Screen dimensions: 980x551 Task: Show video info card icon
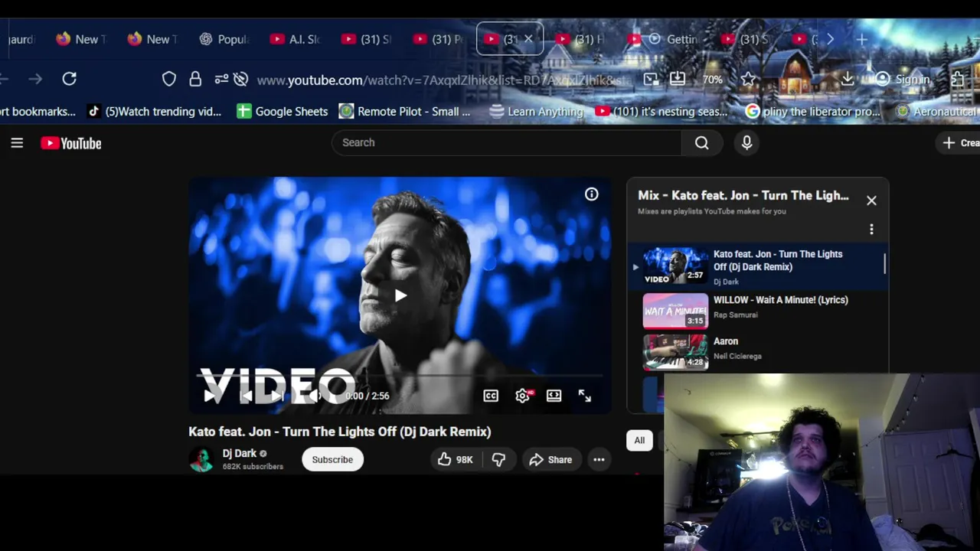(x=592, y=194)
